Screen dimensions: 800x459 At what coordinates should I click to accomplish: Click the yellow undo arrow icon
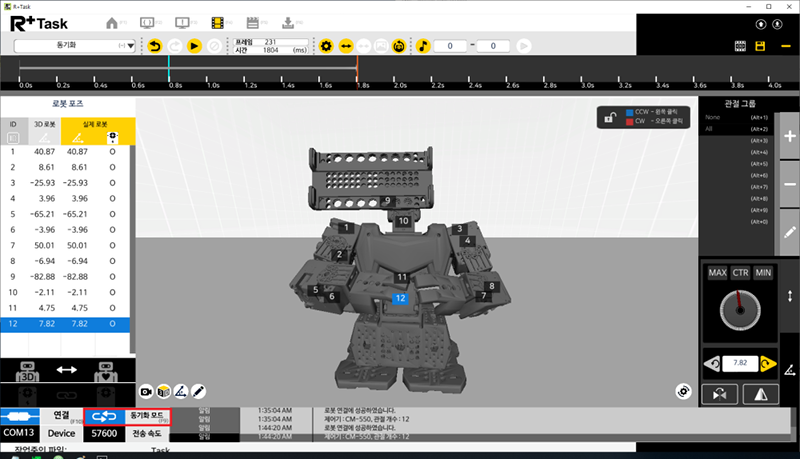(x=154, y=46)
